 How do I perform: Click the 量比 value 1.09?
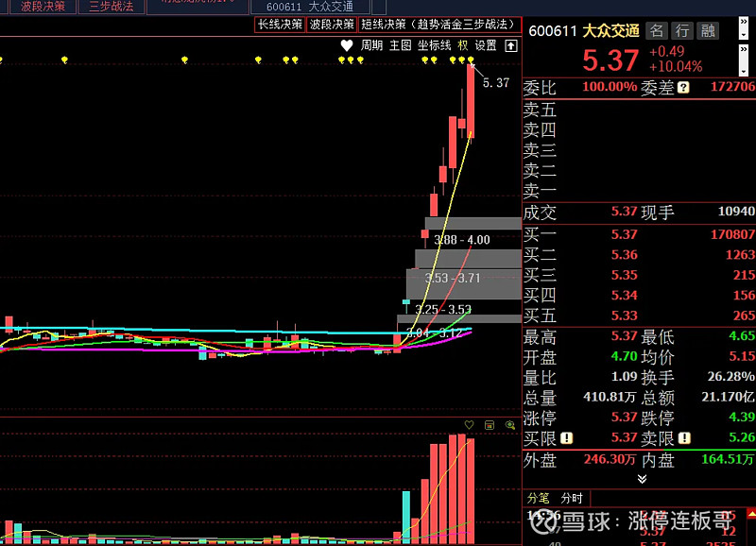pos(625,376)
